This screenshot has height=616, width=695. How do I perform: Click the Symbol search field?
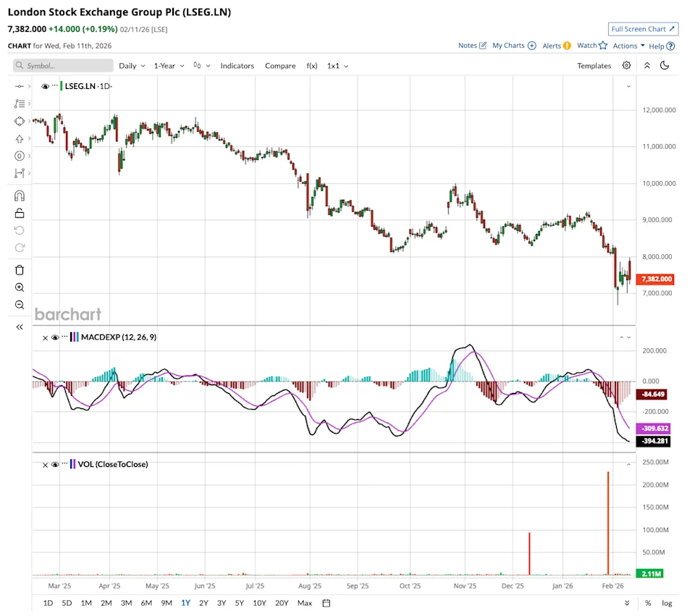tap(63, 66)
